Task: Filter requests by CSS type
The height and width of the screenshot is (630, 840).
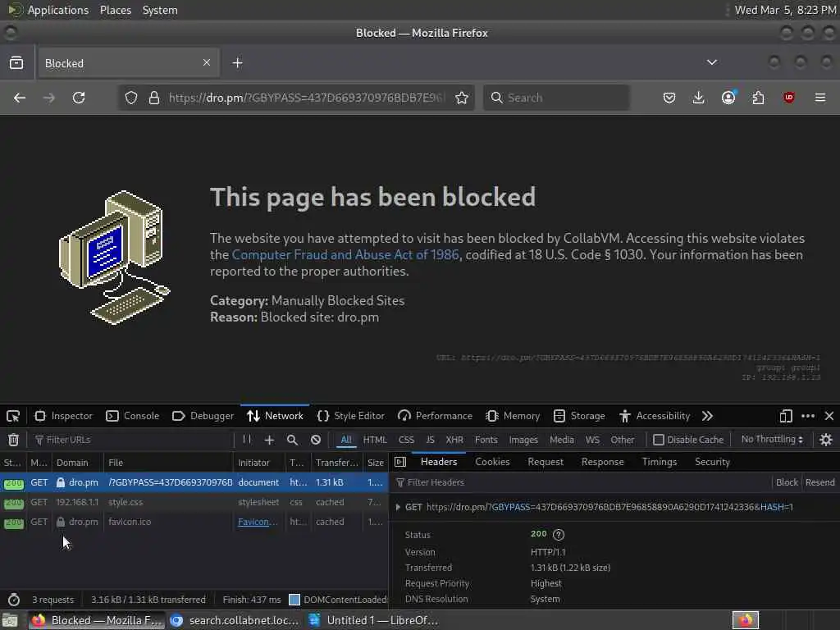Action: point(406,440)
